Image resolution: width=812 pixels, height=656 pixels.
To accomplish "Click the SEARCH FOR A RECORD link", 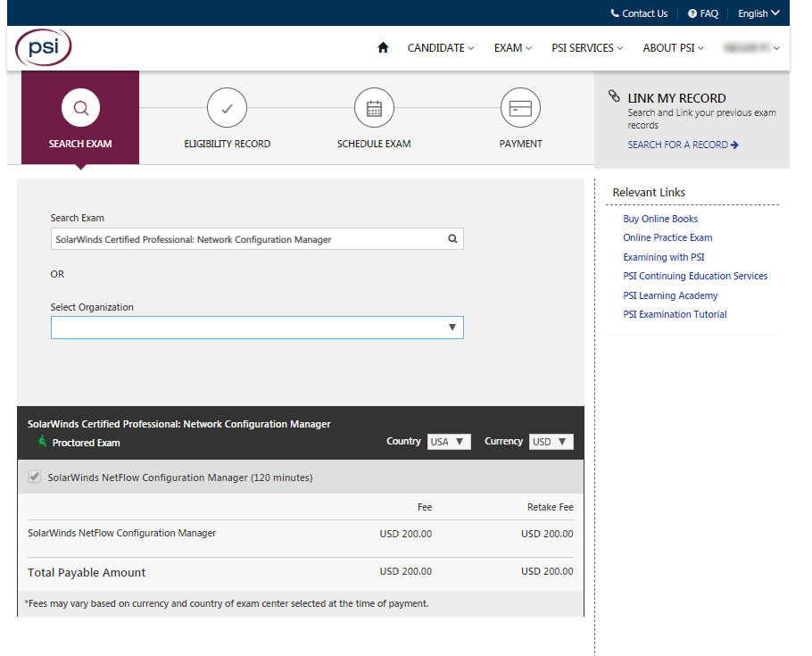I will coord(683,145).
